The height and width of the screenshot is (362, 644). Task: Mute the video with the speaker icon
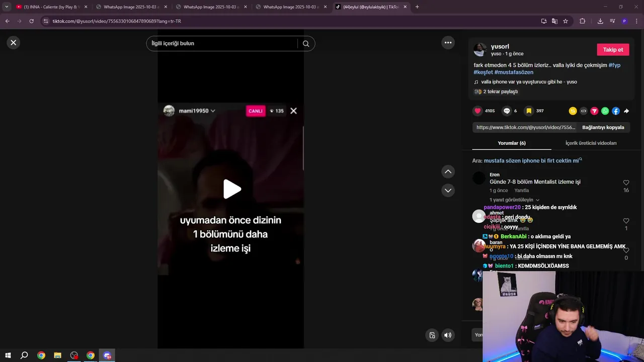coord(448,335)
